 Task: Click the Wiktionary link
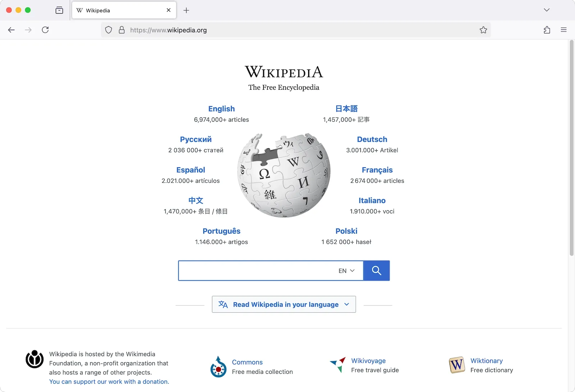pyautogui.click(x=487, y=361)
